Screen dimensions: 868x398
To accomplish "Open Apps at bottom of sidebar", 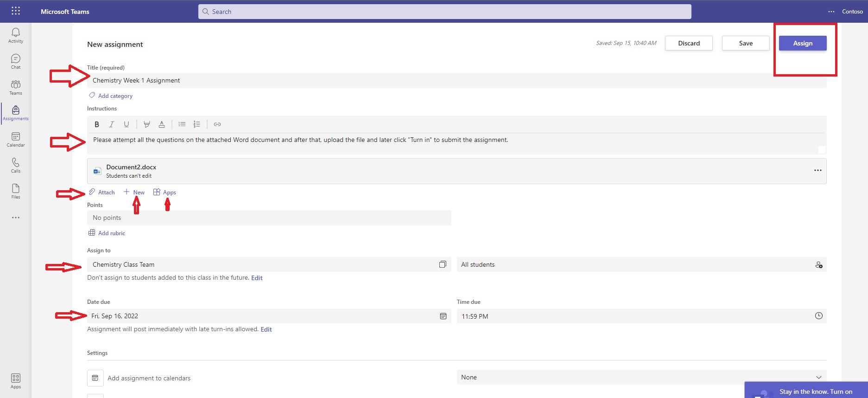I will pos(16,381).
